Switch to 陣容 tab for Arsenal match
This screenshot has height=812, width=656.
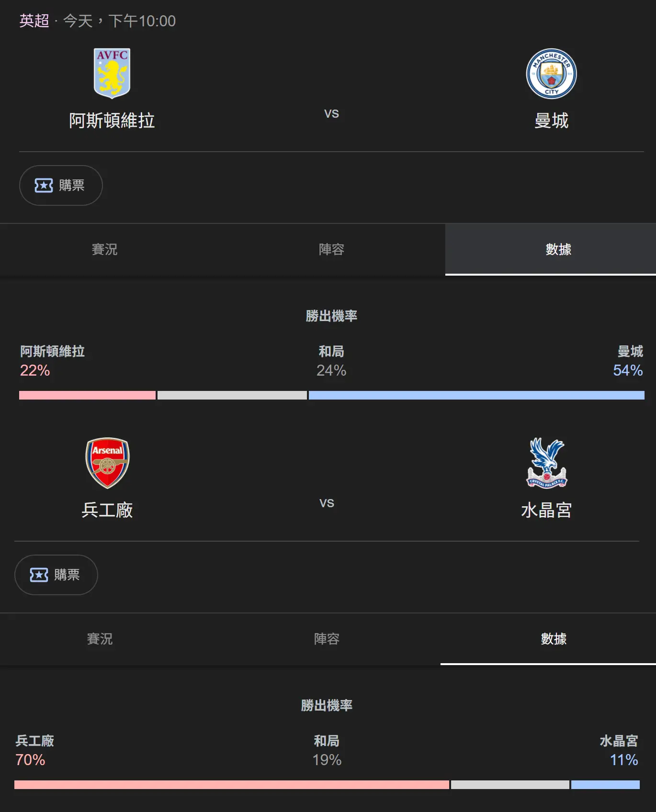(327, 639)
